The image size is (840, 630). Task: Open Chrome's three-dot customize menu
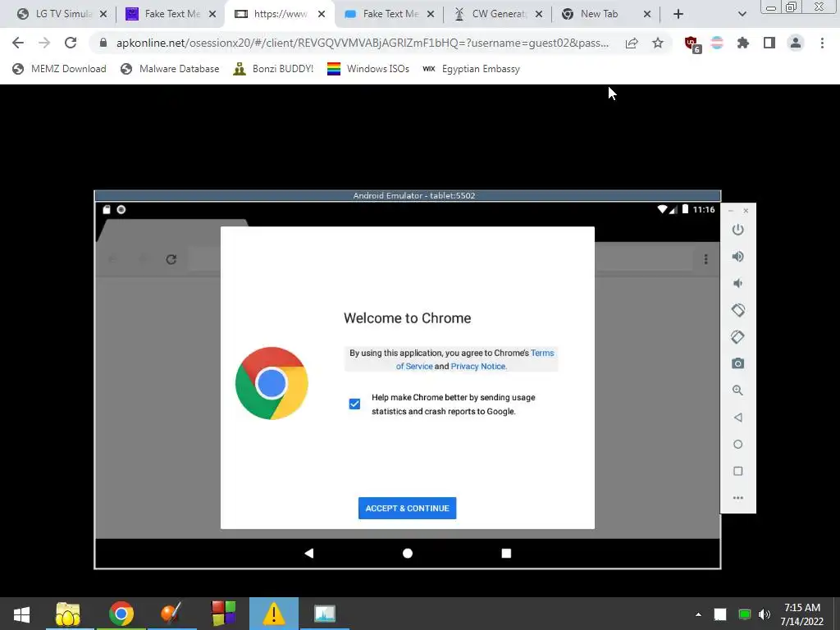822,43
